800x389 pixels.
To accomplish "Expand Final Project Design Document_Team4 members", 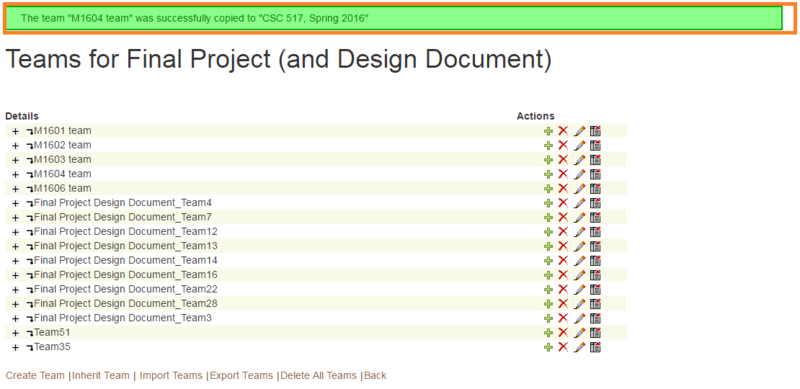I will pos(15,203).
